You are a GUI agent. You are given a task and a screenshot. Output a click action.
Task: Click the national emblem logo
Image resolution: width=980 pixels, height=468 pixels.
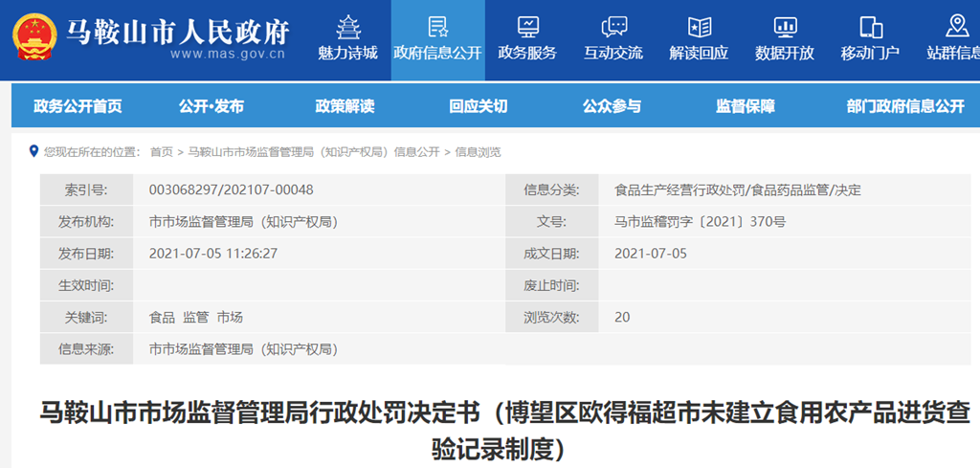pyautogui.click(x=36, y=37)
